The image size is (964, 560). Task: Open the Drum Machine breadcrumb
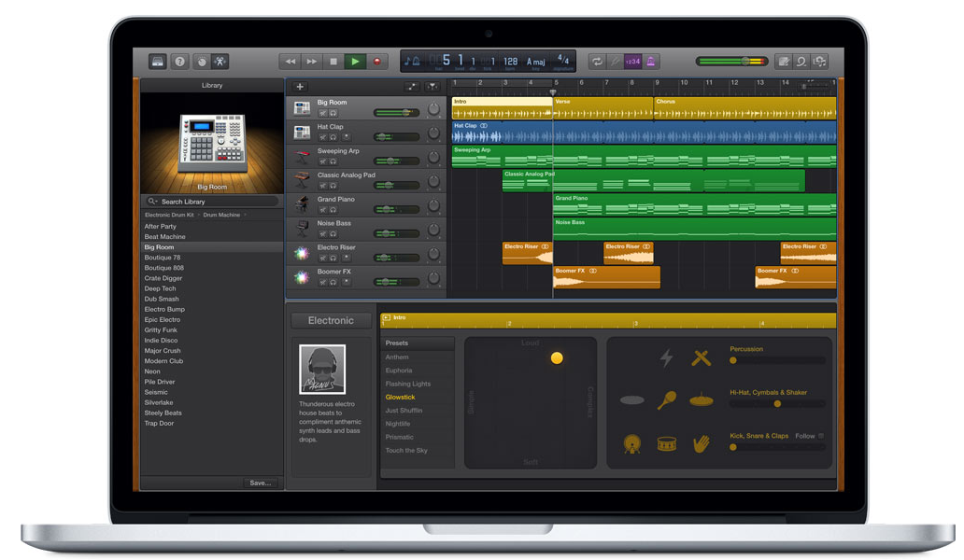(221, 215)
